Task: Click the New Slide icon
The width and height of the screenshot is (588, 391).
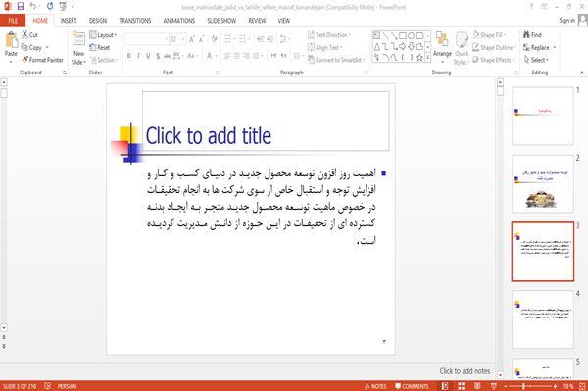Action: click(x=78, y=39)
